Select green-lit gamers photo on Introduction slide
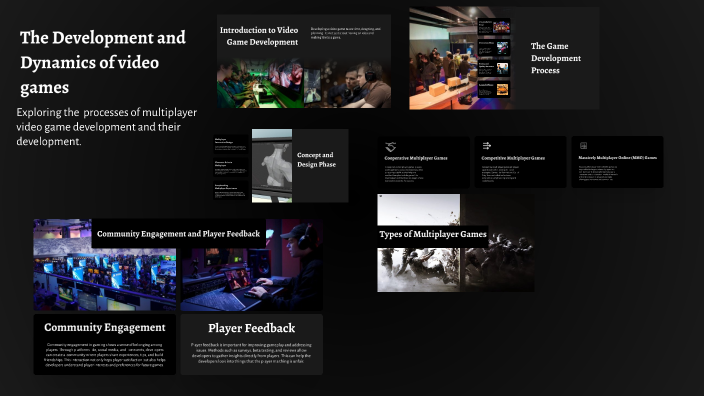This screenshot has width=704, height=396. 260,84
